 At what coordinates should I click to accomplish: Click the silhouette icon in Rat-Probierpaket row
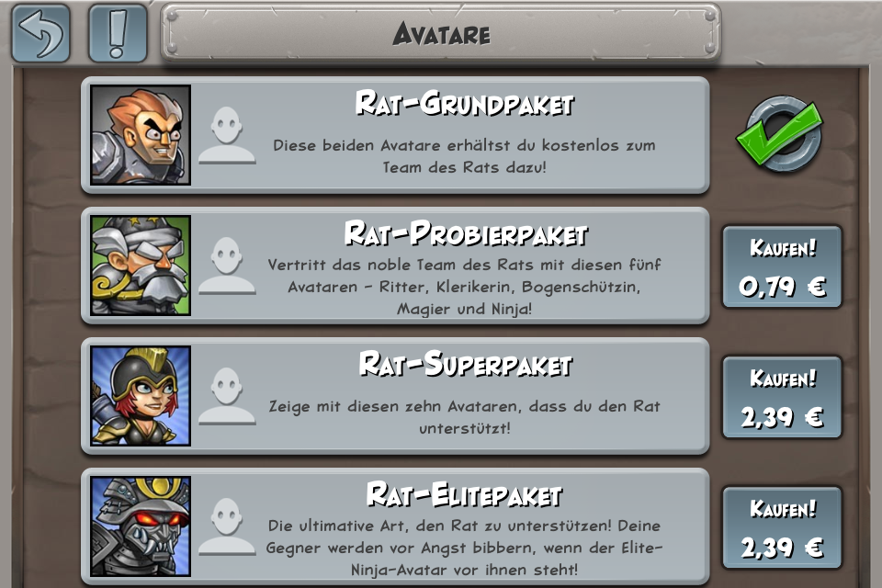(x=227, y=266)
